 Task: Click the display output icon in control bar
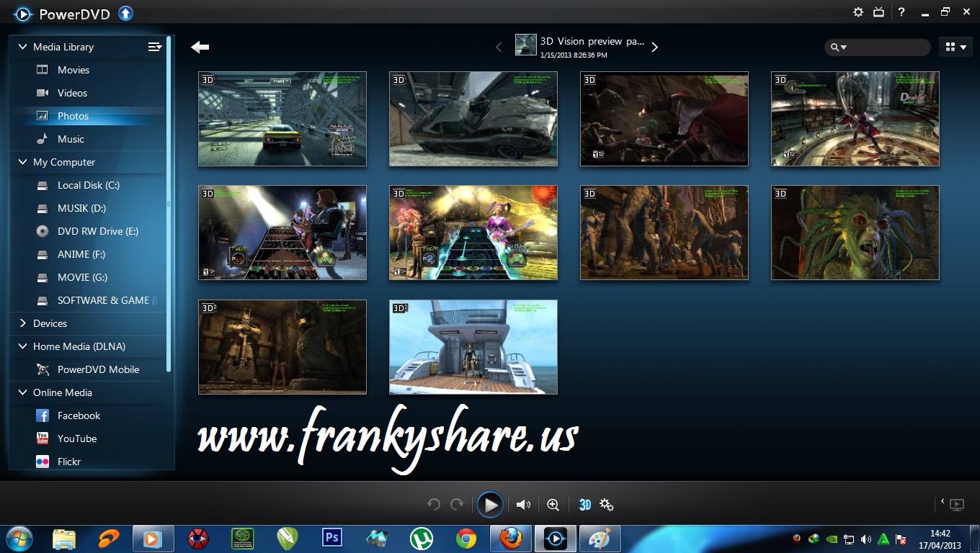957,505
